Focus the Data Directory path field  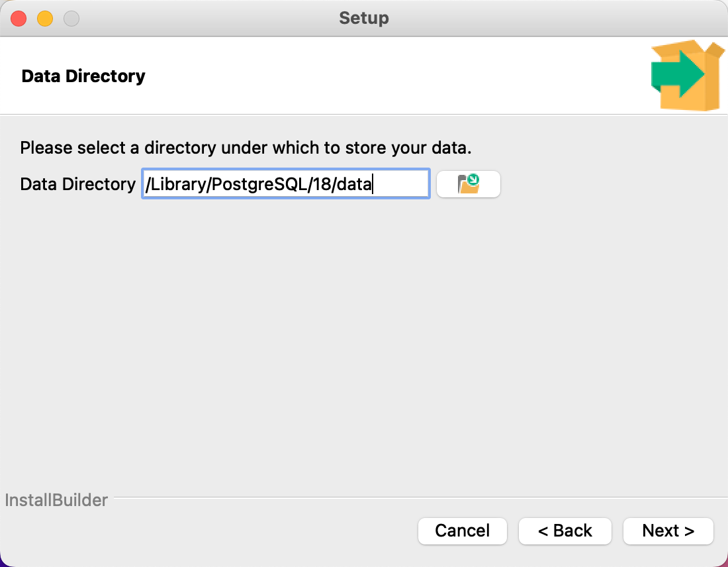coord(285,184)
